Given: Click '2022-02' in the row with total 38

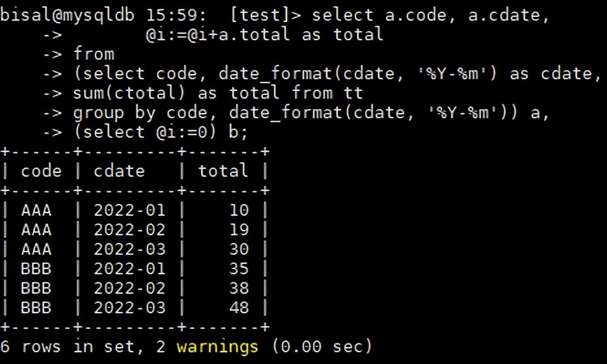Looking at the screenshot, I should (130, 288).
